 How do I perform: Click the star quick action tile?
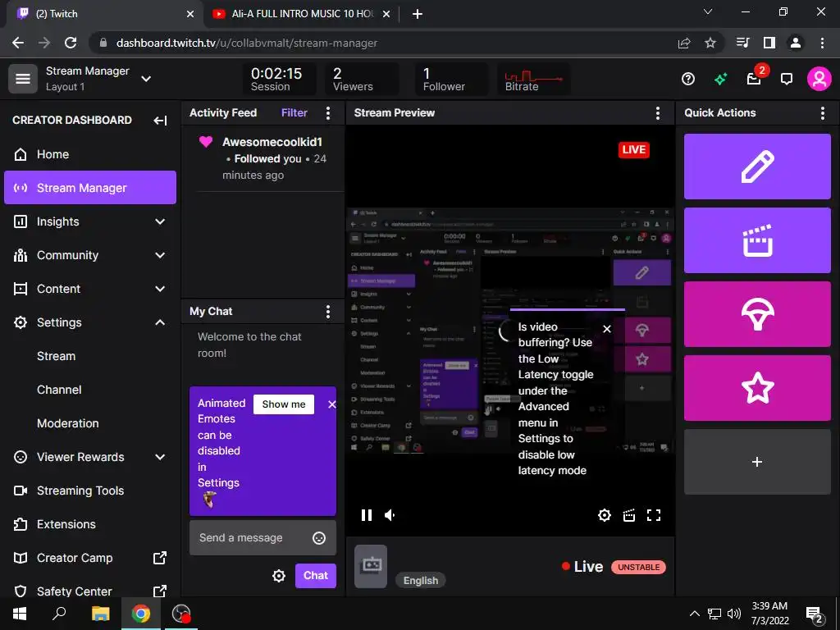point(757,388)
